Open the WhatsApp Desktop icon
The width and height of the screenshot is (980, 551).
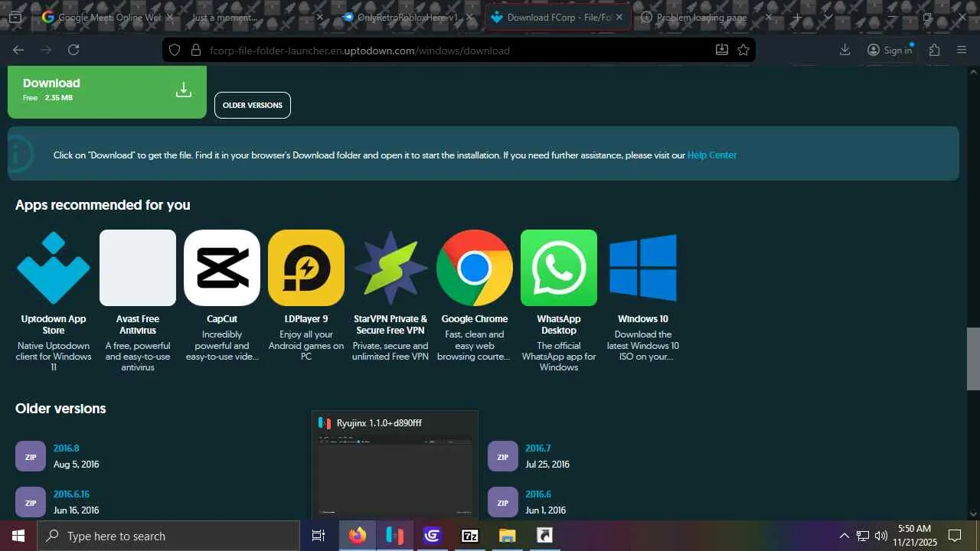click(559, 268)
